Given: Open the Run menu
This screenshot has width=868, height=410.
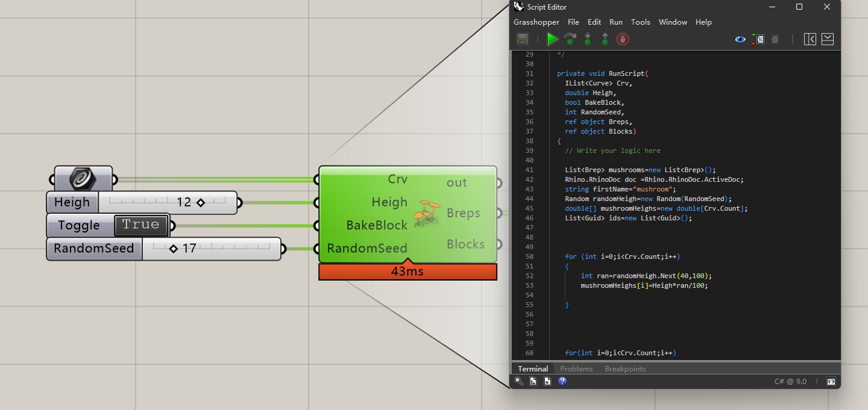Looking at the screenshot, I should (616, 22).
